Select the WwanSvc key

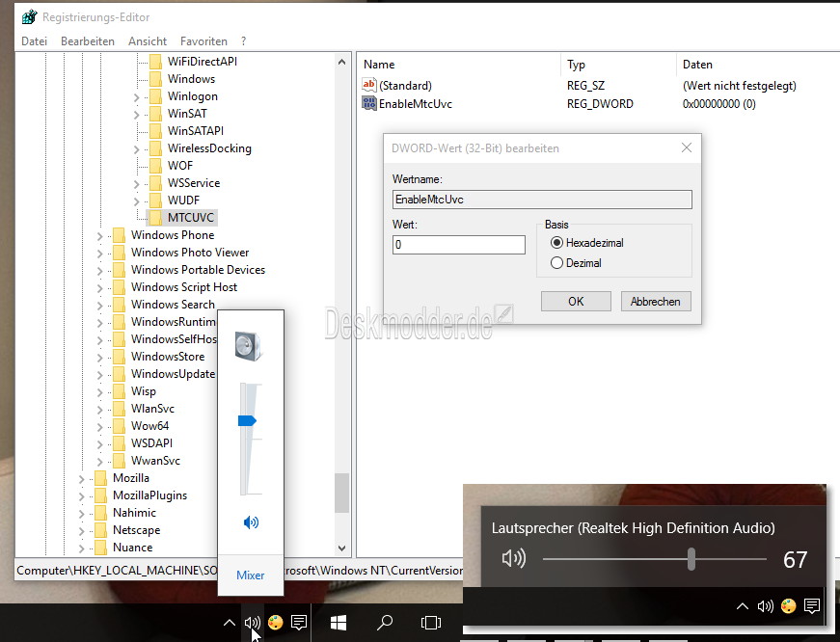pos(156,461)
